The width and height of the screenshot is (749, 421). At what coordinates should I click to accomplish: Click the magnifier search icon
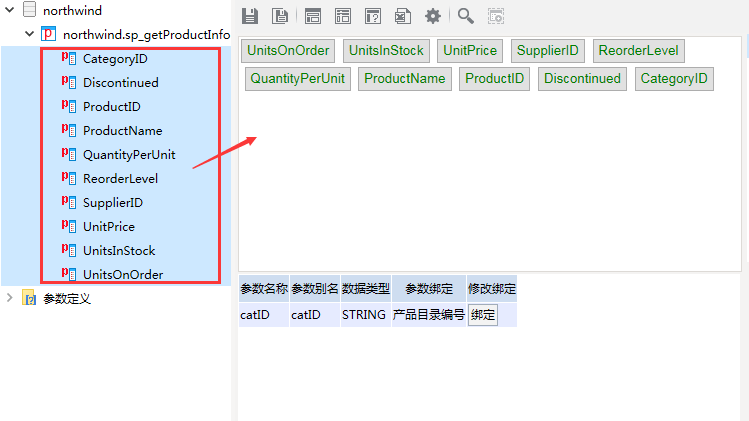point(466,16)
